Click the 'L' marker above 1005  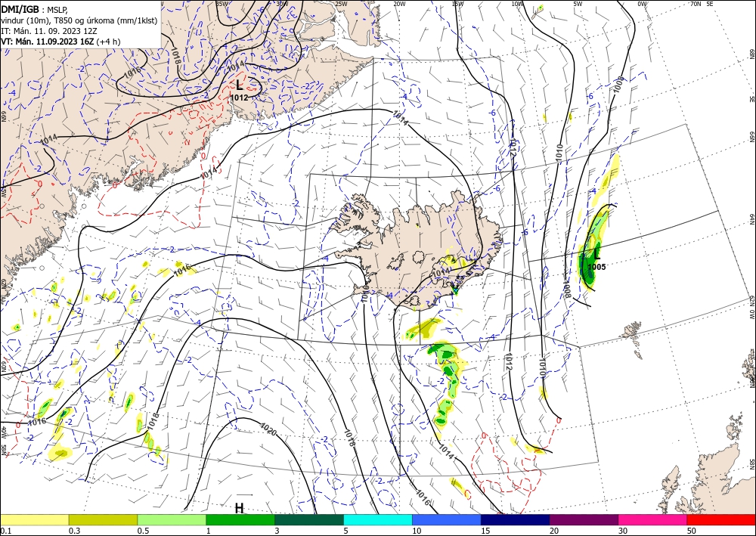pos(597,254)
